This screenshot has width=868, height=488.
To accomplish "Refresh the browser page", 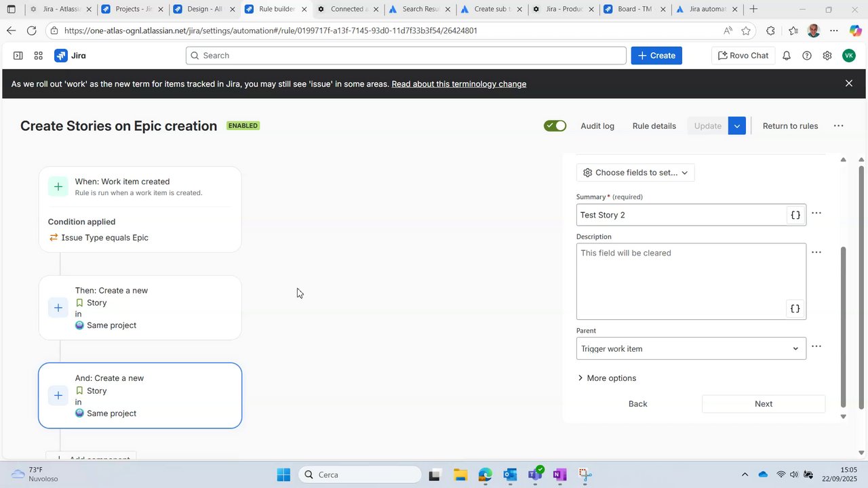I will [32, 30].
